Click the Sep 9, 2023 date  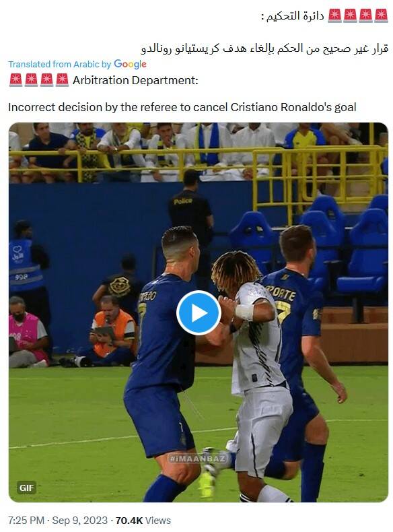coord(79,520)
